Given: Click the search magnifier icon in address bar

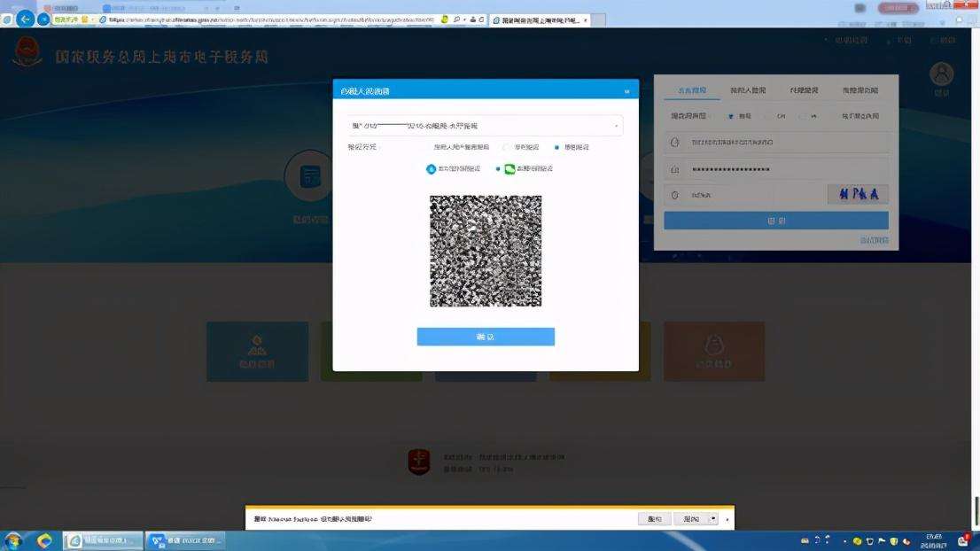Looking at the screenshot, I should pyautogui.click(x=457, y=20).
